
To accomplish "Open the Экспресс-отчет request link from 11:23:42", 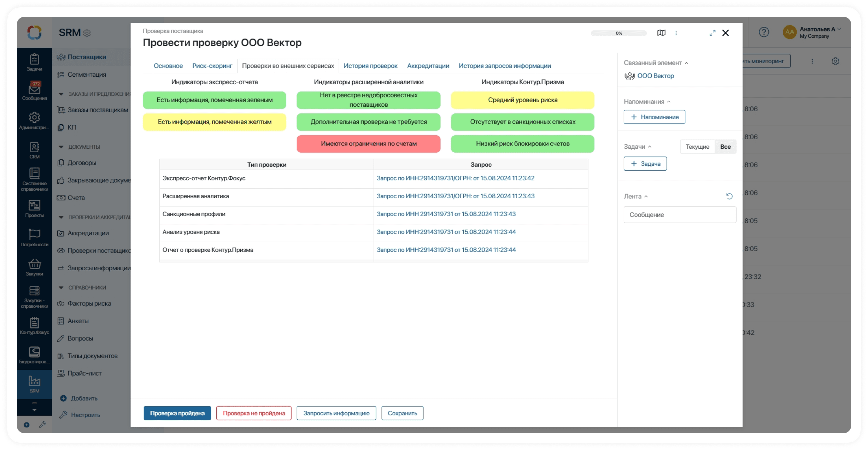I will coord(455,178).
